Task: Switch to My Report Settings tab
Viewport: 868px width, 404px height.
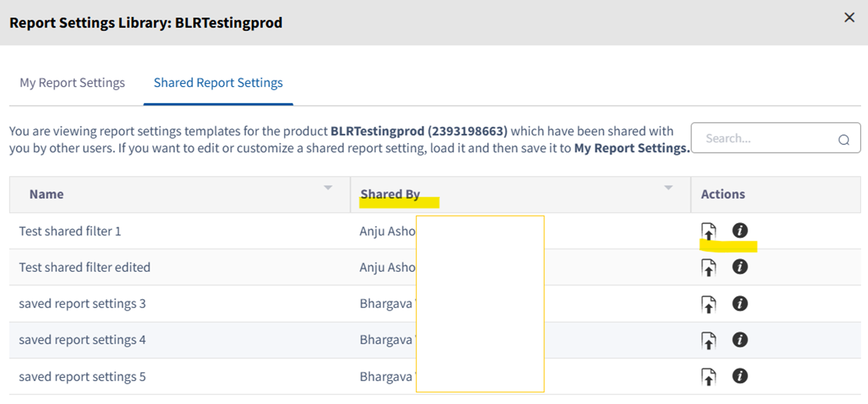Action: pyautogui.click(x=72, y=83)
